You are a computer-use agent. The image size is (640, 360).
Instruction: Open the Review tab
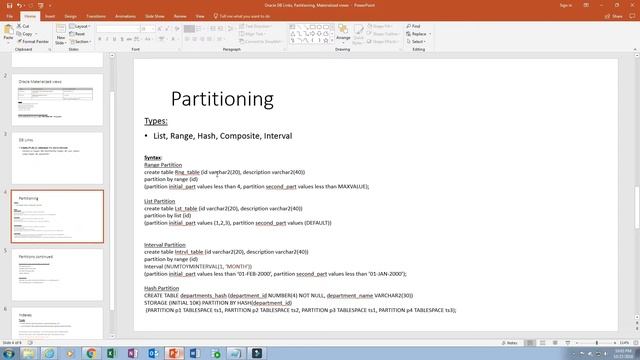(x=180, y=16)
